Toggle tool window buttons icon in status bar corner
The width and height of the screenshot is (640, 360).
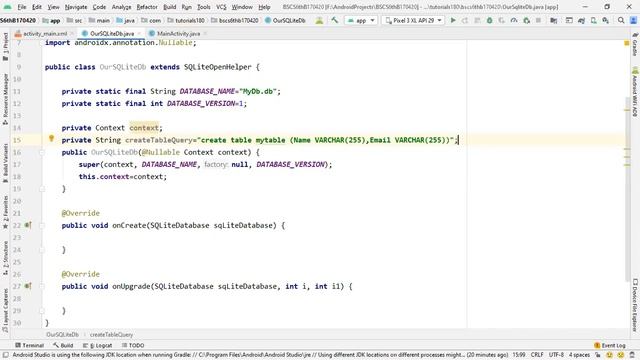pos(5,355)
